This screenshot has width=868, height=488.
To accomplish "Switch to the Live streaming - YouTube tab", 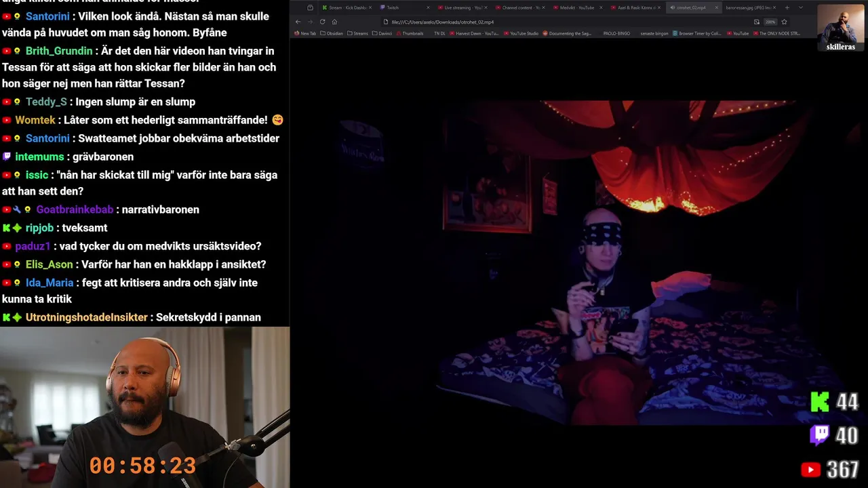I will click(x=462, y=7).
